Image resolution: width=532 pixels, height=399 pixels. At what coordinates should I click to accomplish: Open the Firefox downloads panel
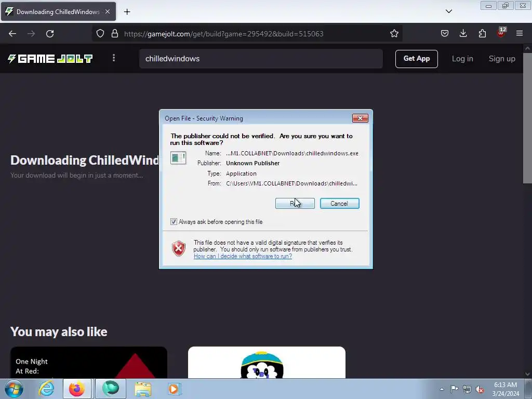(x=463, y=34)
